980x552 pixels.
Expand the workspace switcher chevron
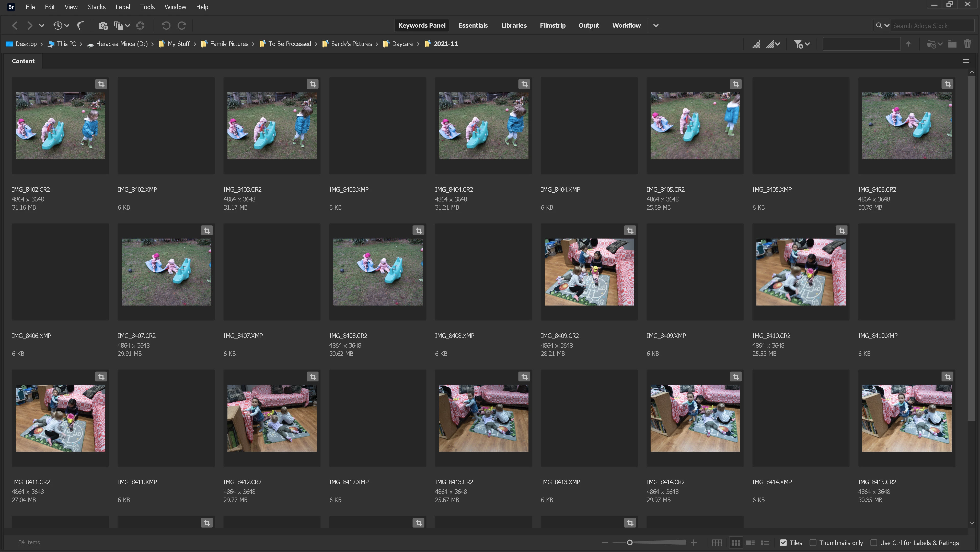[656, 26]
